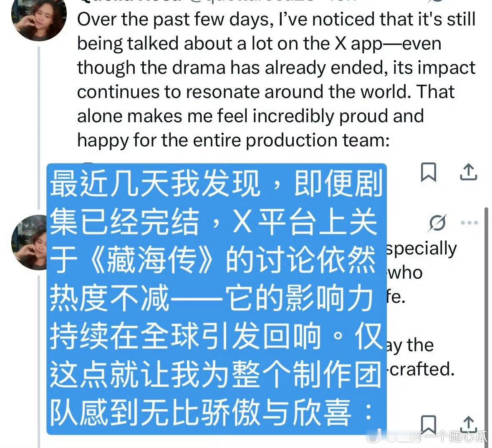
Task: Open three-dot more menu on second post
Action: tap(469, 223)
